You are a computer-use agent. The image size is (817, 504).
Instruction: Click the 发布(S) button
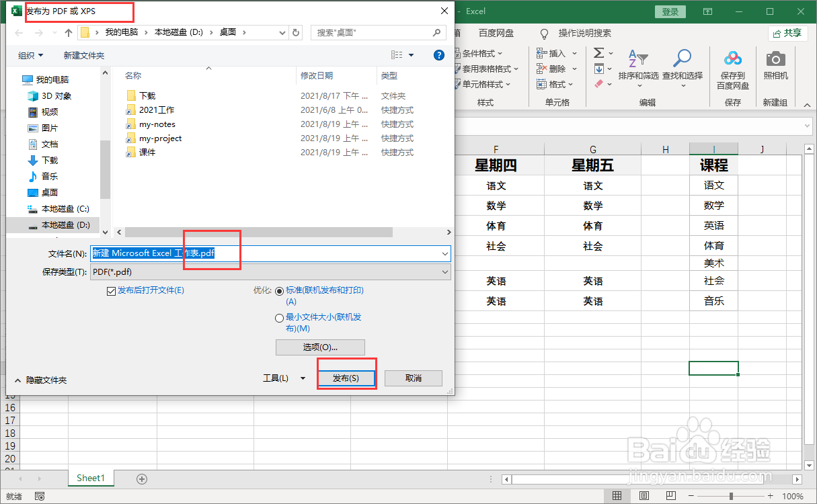point(346,378)
